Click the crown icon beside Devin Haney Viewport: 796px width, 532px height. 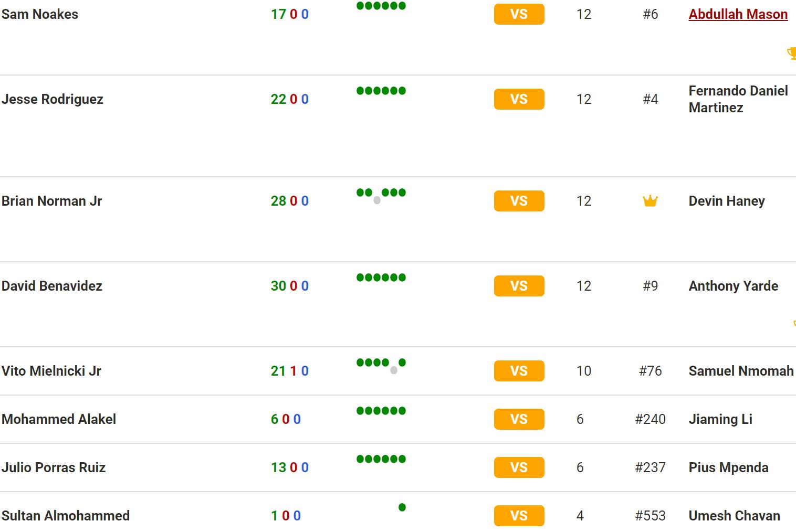coord(650,201)
